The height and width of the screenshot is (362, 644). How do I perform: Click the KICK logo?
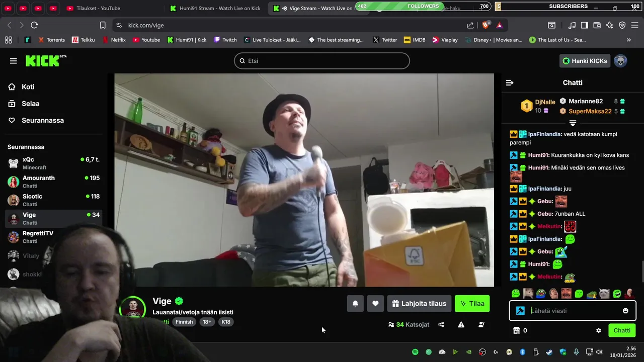tap(46, 61)
